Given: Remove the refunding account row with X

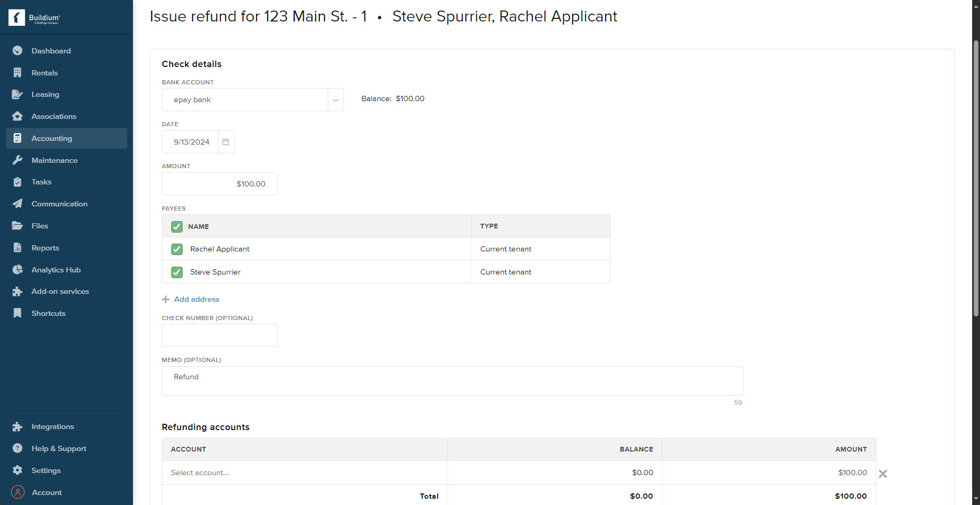Looking at the screenshot, I should 883,474.
